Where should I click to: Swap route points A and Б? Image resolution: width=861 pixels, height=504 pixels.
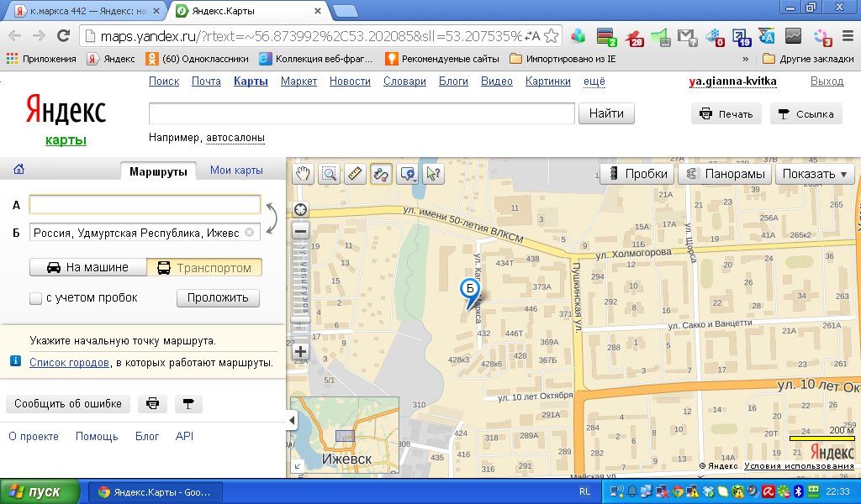coord(272,218)
